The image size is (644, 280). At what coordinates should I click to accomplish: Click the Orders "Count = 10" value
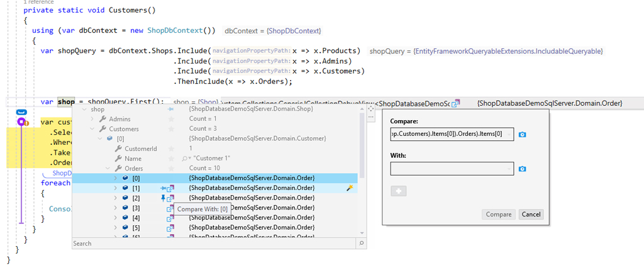pyautogui.click(x=204, y=169)
